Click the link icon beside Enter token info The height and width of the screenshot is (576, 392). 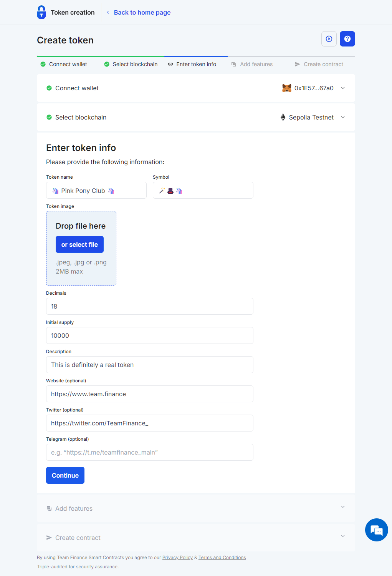click(x=170, y=64)
